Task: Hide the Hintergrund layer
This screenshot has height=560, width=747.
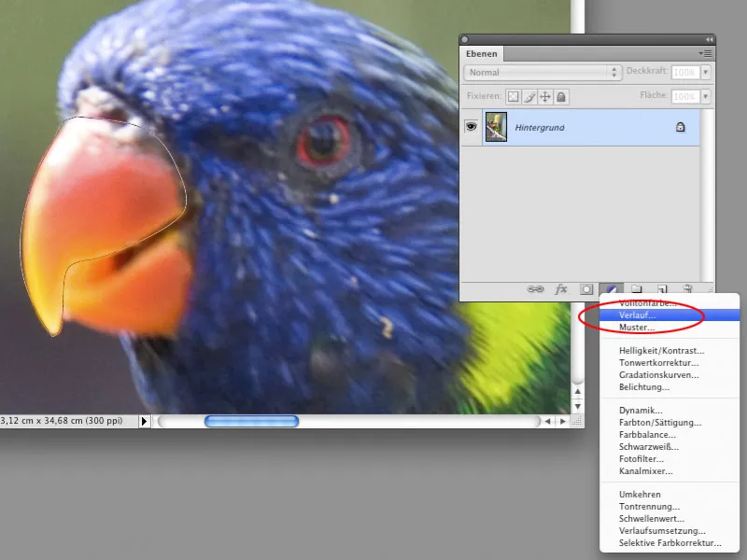Action: pyautogui.click(x=472, y=127)
